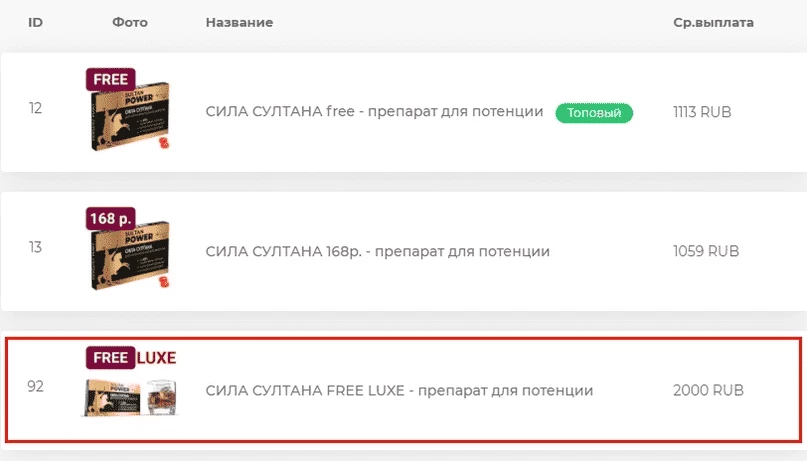Viewport: 807px width, 461px height.
Task: Click the FREE badge on offer 12
Action: 111,79
